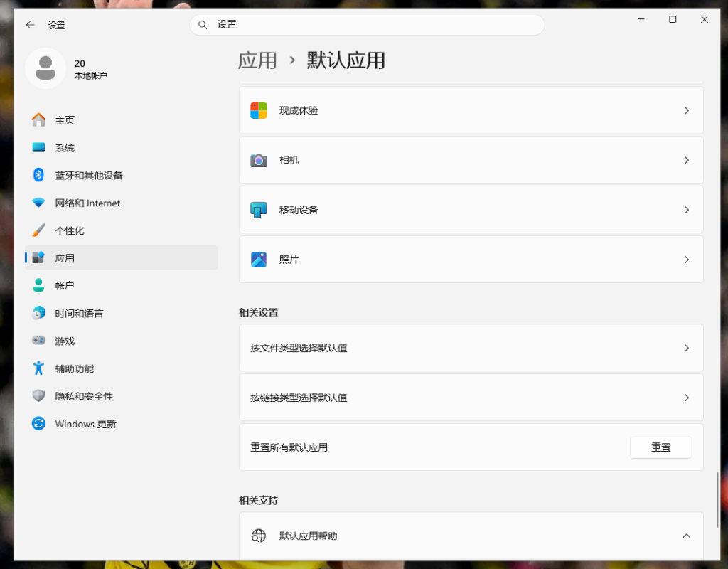Click the Privacy shield icon
728x569 pixels.
click(x=38, y=395)
